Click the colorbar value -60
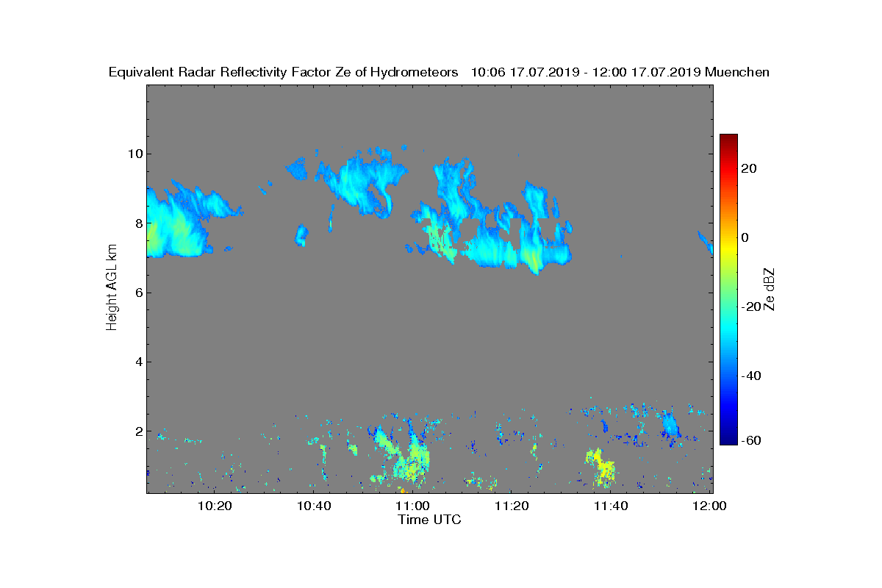Screen dimensions: 882x588 750,440
